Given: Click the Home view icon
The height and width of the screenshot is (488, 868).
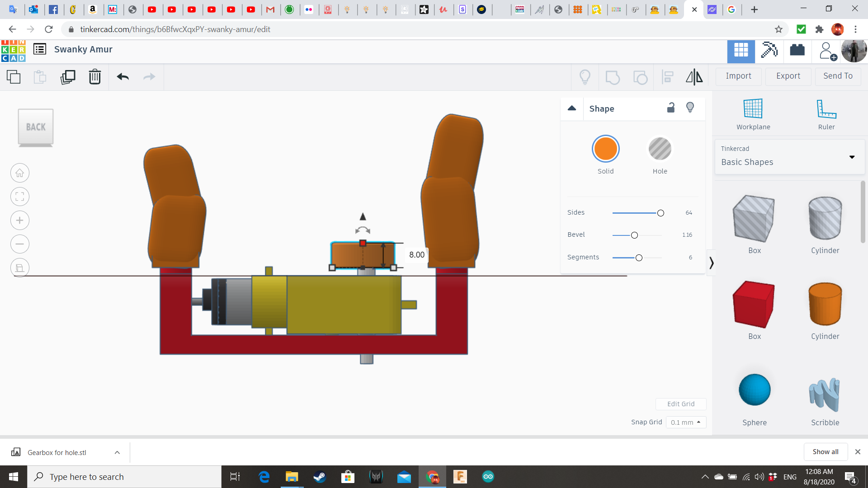Looking at the screenshot, I should 20,173.
